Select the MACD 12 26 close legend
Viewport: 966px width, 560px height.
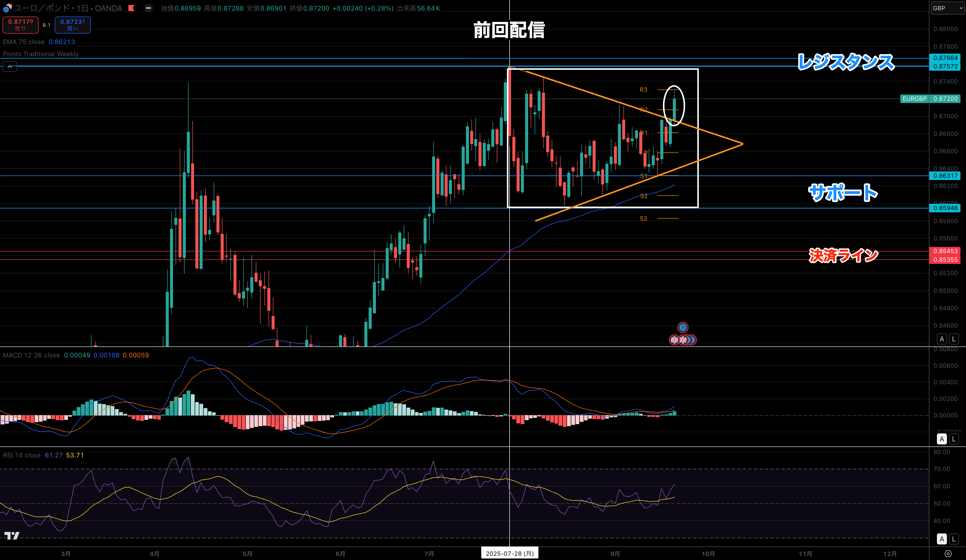(31, 355)
